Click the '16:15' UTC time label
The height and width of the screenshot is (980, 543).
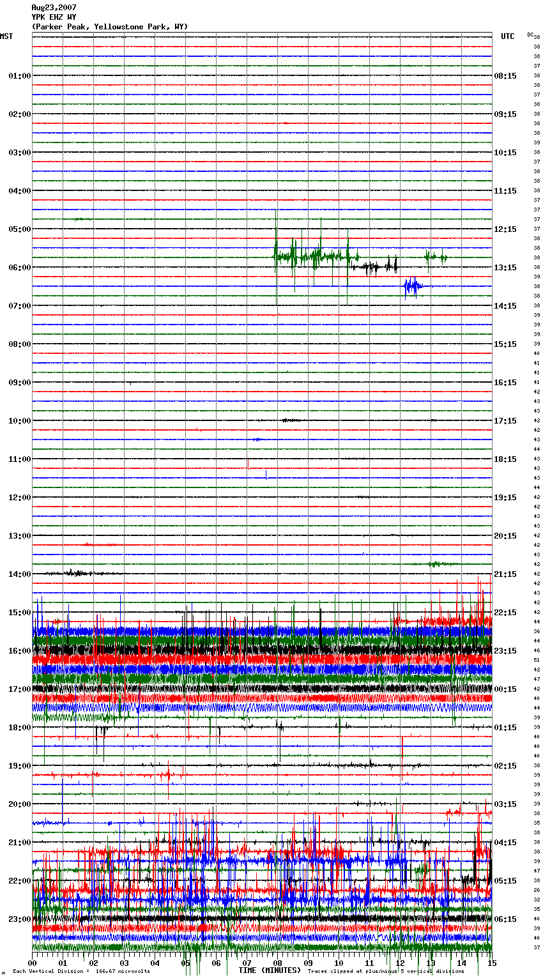pos(505,383)
